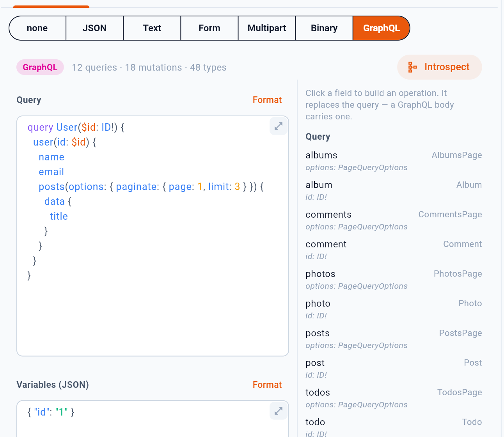The height and width of the screenshot is (437, 504).
Task: Select the Form body tab
Action: [209, 28]
